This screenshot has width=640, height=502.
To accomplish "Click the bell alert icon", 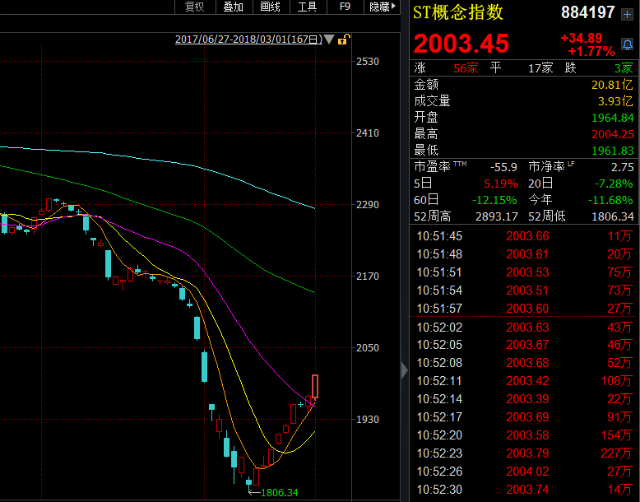I will tap(627, 44).
